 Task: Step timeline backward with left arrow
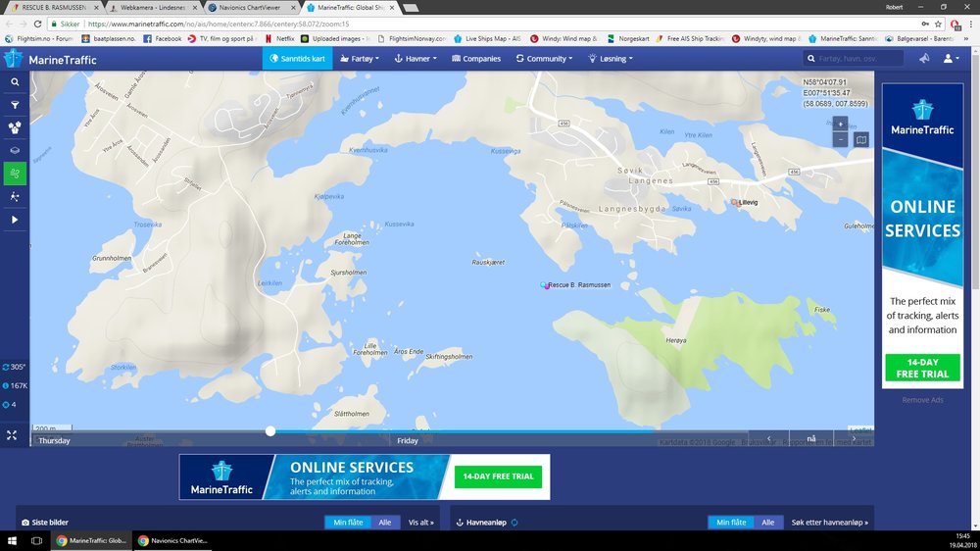[768, 438]
